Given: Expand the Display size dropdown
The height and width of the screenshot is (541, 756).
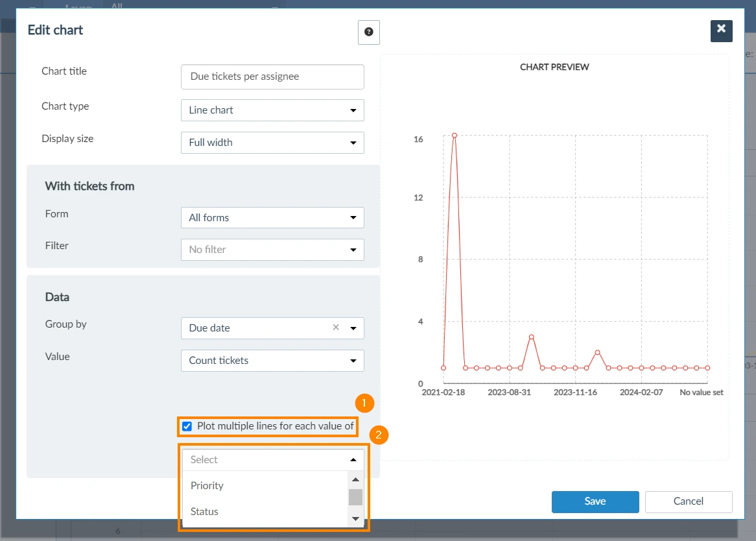Looking at the screenshot, I should (272, 143).
